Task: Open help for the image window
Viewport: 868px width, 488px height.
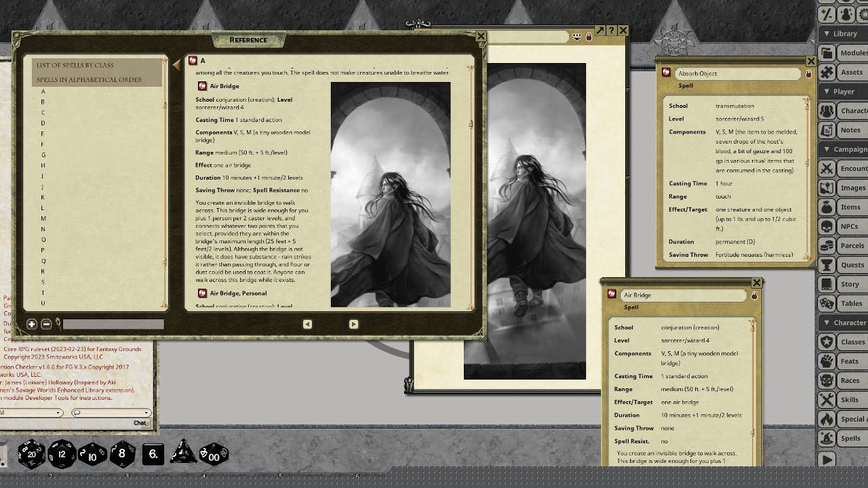Action: [x=611, y=30]
